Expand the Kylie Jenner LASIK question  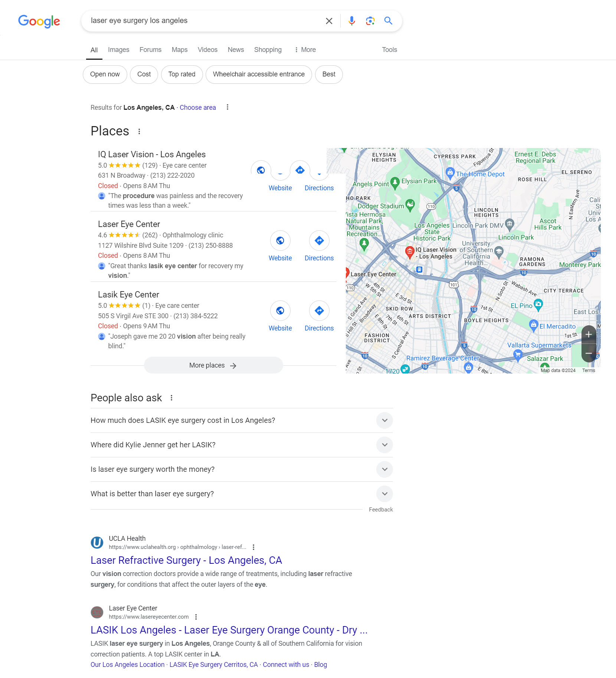tap(384, 445)
